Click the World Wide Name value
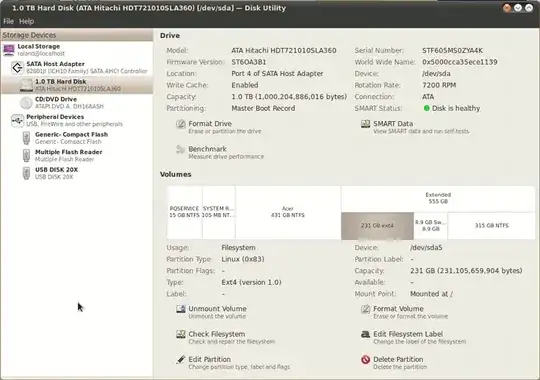The width and height of the screenshot is (540, 380). pyautogui.click(x=460, y=62)
